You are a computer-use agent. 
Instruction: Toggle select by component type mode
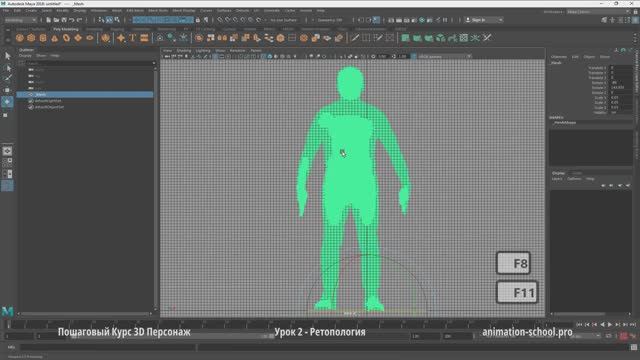click(118, 20)
